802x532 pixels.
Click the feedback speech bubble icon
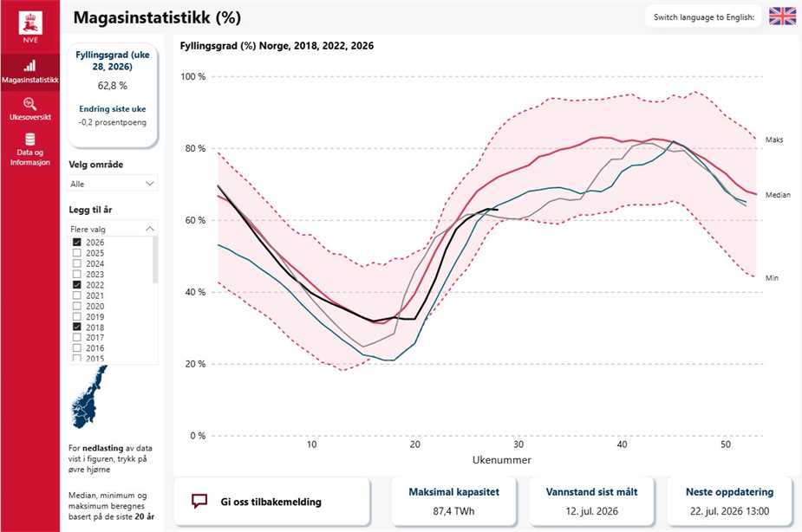click(x=199, y=501)
